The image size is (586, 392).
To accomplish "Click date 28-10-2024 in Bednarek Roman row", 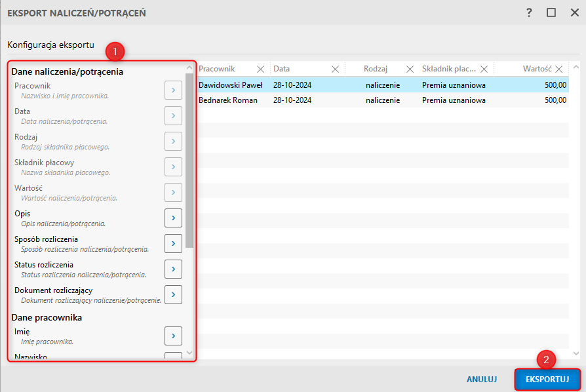I will [292, 100].
